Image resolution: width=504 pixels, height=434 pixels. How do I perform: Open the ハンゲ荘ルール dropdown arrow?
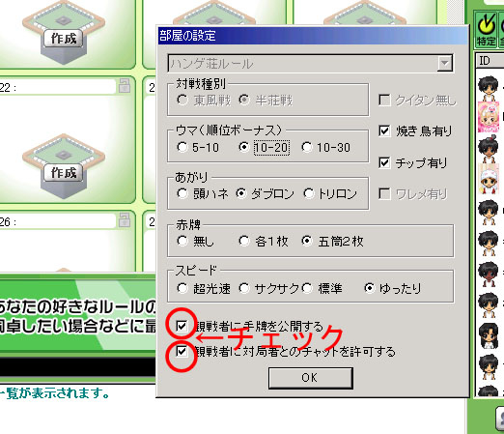click(x=444, y=63)
